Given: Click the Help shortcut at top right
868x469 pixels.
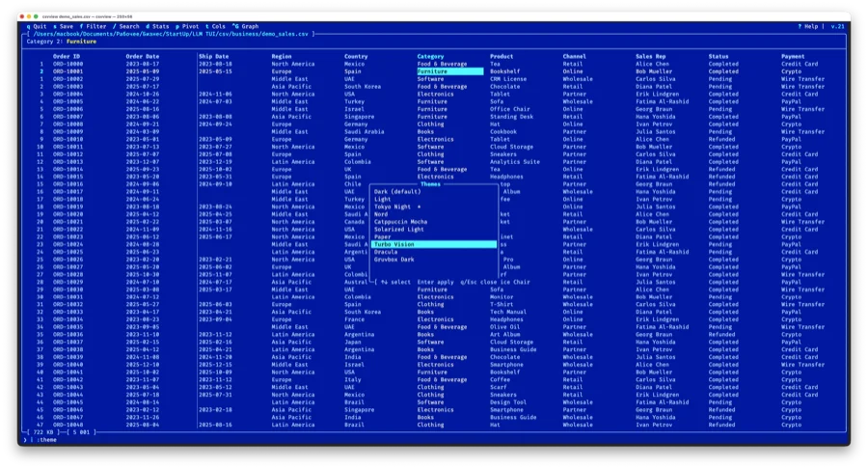Looking at the screenshot, I should click(x=809, y=26).
